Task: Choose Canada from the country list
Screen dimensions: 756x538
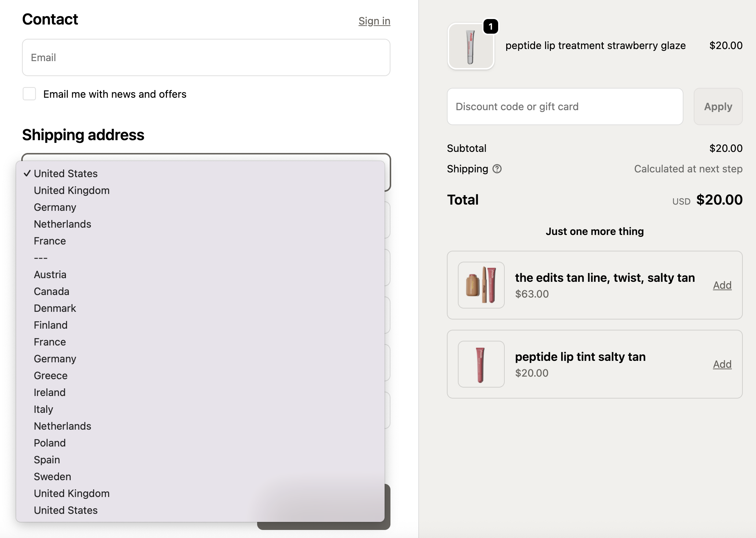Action: pyautogui.click(x=52, y=291)
